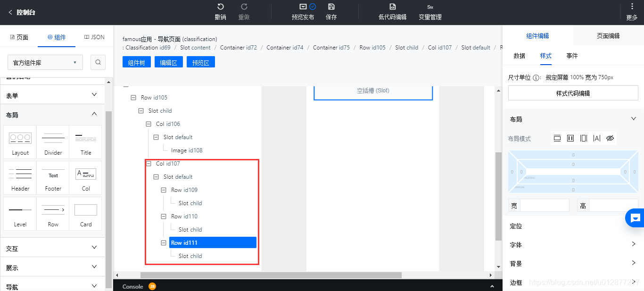Screen dimensions: 644x291
Task: Click the 组件树 button
Action: pyautogui.click(x=137, y=62)
